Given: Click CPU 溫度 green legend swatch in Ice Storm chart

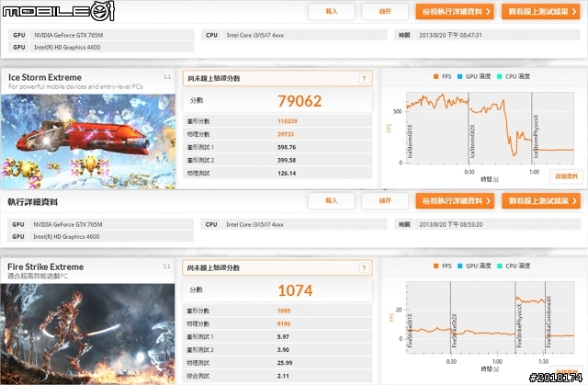Looking at the screenshot, I should tap(500, 76).
